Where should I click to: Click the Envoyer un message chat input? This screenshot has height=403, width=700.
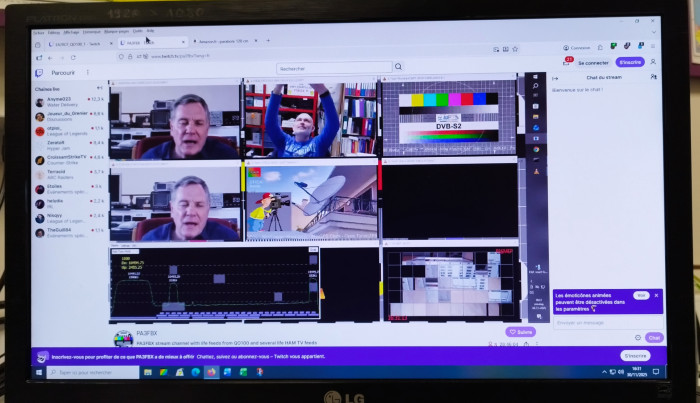608,323
